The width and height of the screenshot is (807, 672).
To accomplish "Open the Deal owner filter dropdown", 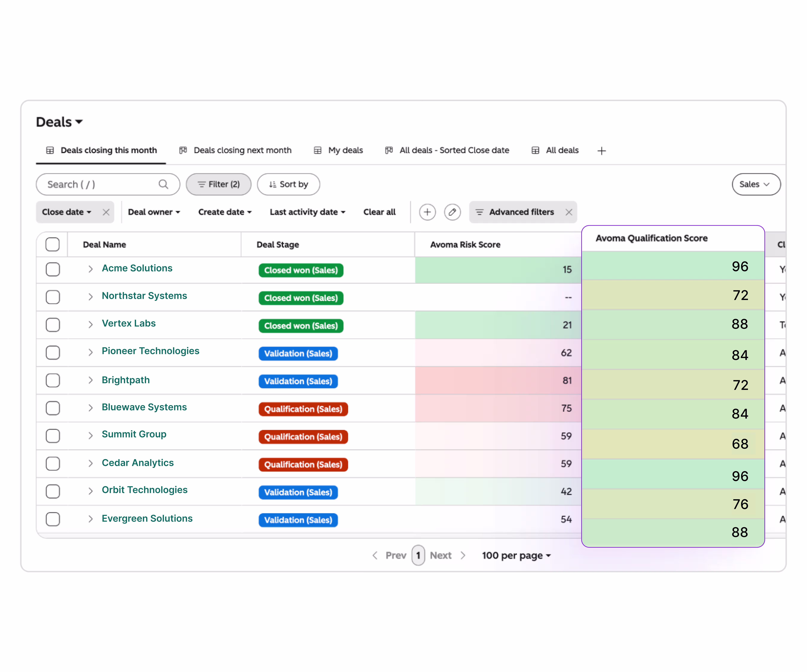I will [x=154, y=212].
